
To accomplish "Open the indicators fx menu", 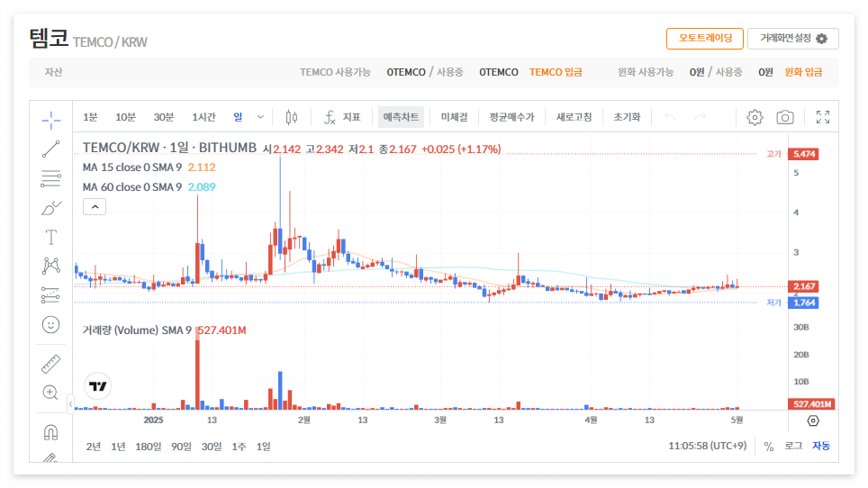I will 342,117.
